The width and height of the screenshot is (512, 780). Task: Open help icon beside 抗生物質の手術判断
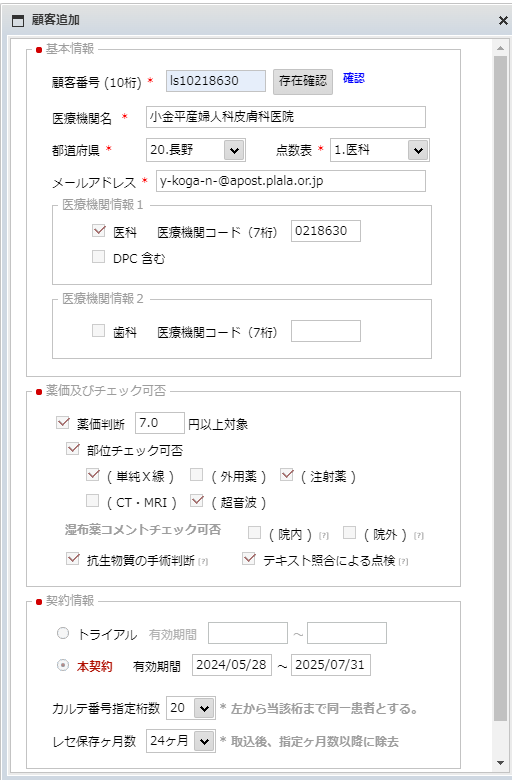coord(203,562)
